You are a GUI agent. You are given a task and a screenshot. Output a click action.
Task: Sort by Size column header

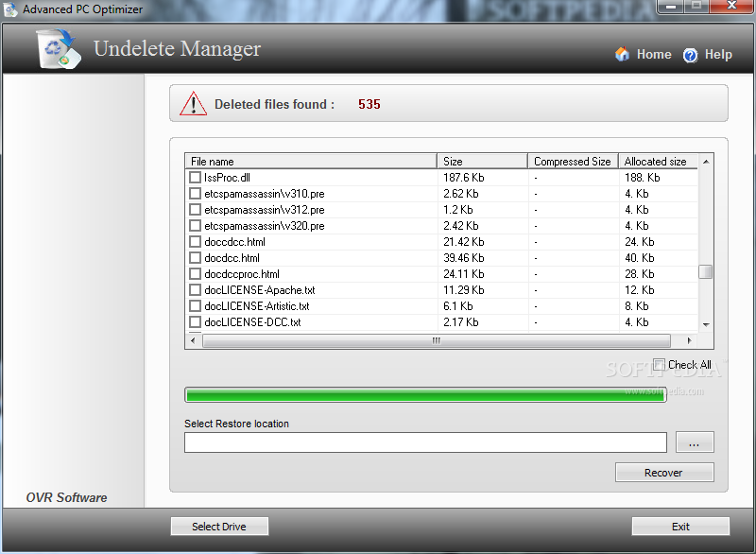[x=482, y=161]
